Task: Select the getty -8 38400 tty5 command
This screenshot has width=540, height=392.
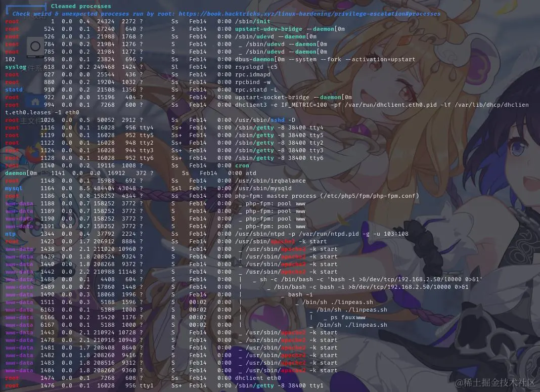Action: click(279, 135)
